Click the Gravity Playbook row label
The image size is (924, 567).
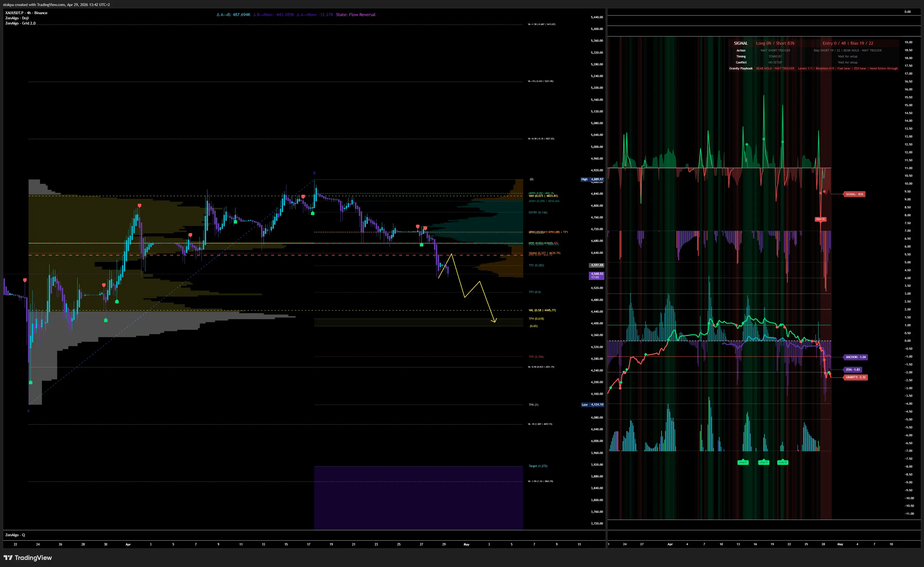(x=741, y=68)
